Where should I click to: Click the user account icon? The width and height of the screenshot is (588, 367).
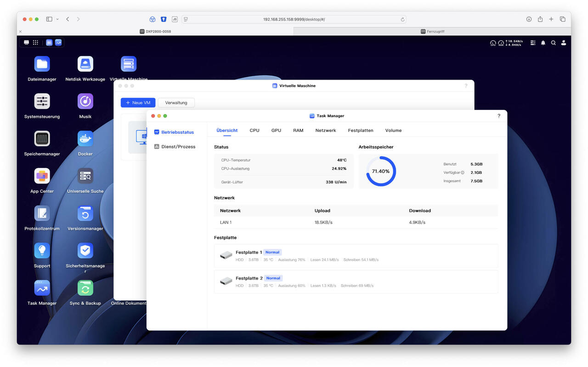(x=564, y=43)
